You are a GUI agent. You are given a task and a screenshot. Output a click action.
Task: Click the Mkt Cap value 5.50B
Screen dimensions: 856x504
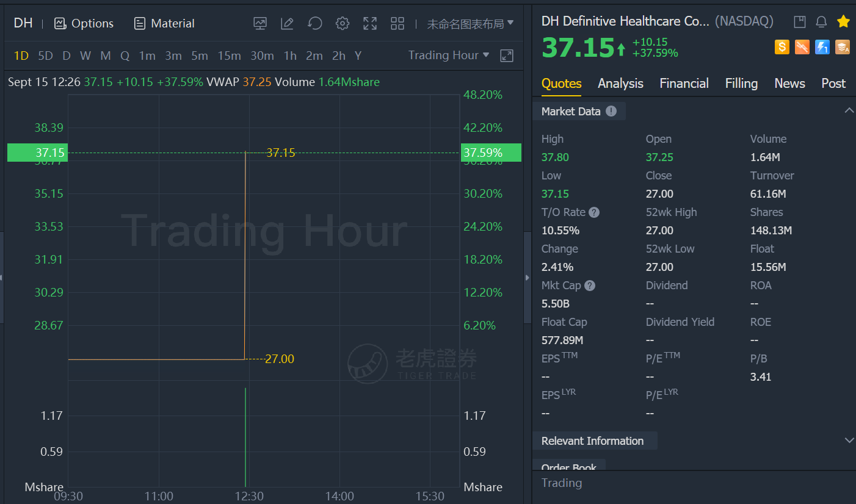tap(556, 304)
